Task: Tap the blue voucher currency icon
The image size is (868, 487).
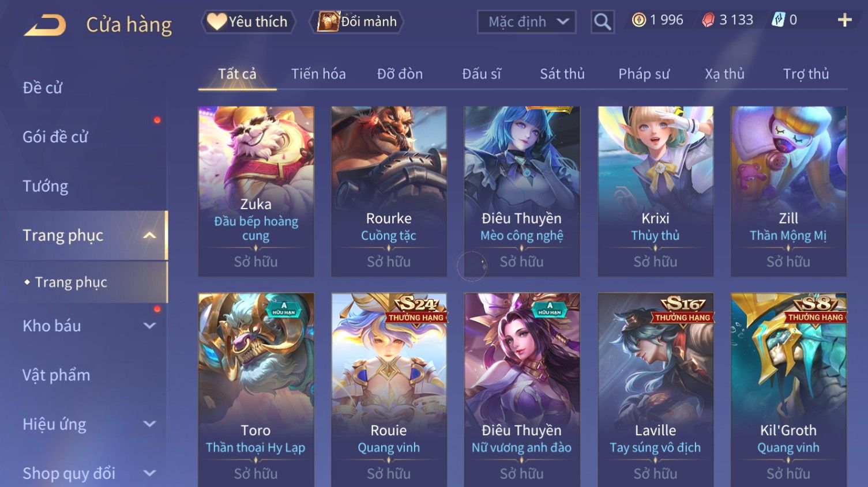Action: pos(778,20)
